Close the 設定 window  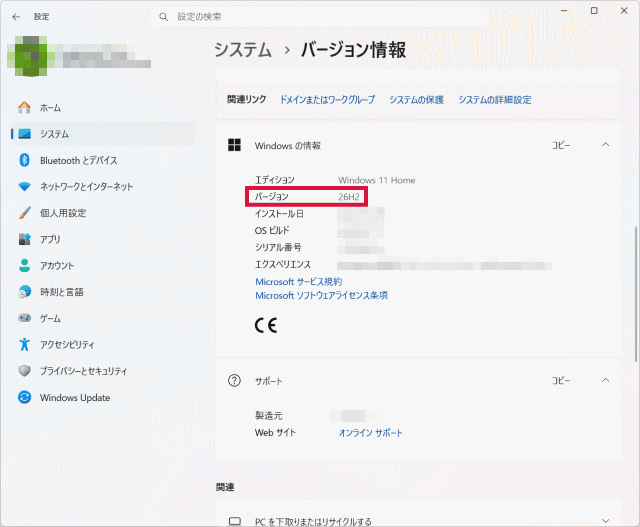[624, 11]
